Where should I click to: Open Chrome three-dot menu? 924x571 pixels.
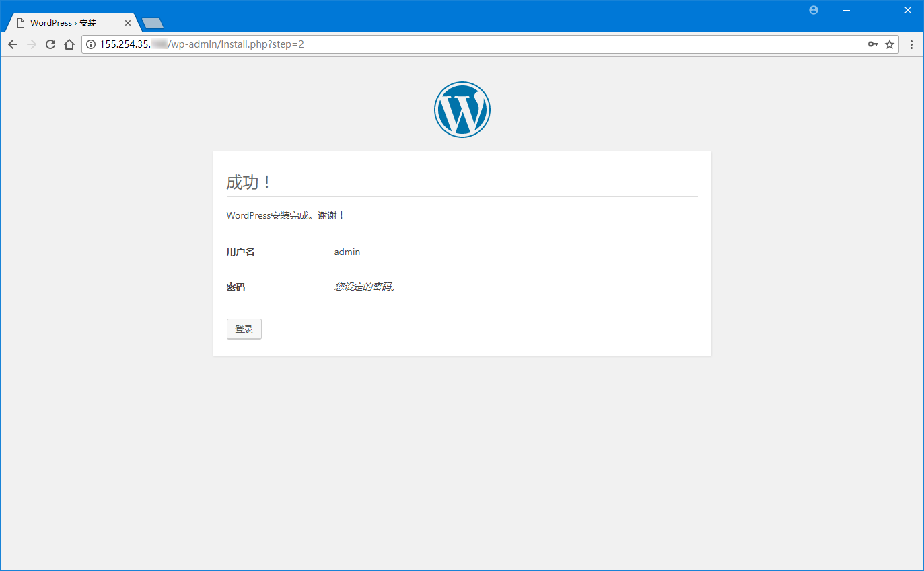(911, 44)
